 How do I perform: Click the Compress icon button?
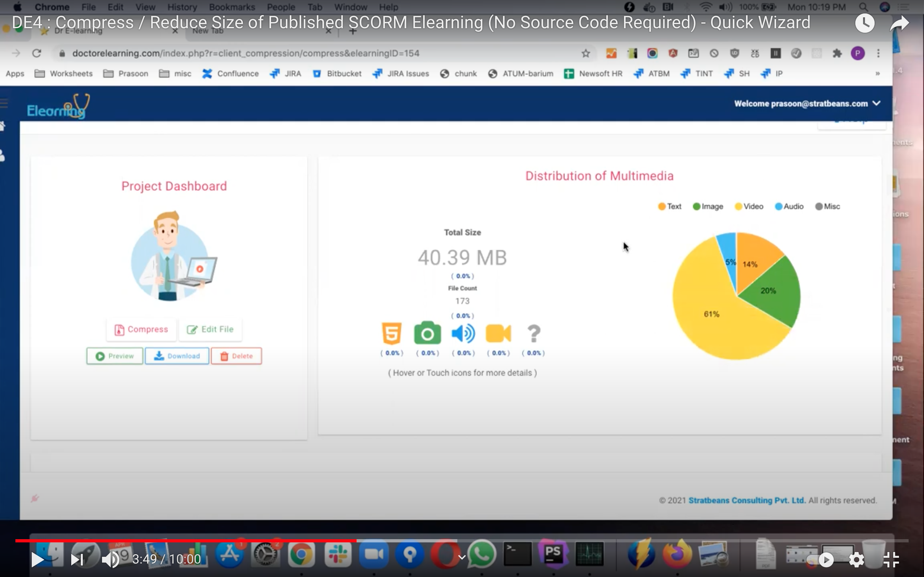[141, 329]
